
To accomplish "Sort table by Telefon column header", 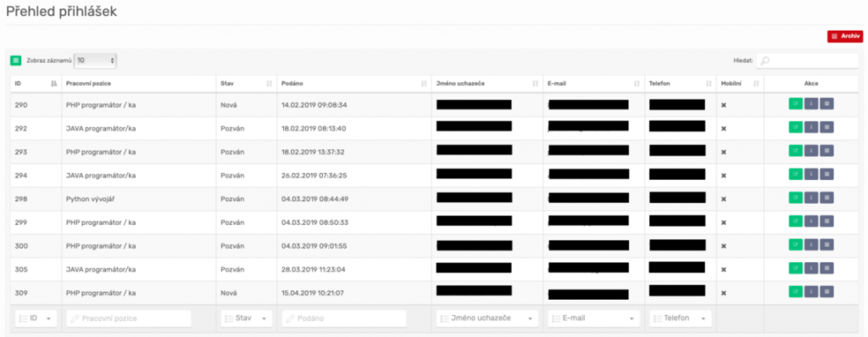I will pos(681,84).
